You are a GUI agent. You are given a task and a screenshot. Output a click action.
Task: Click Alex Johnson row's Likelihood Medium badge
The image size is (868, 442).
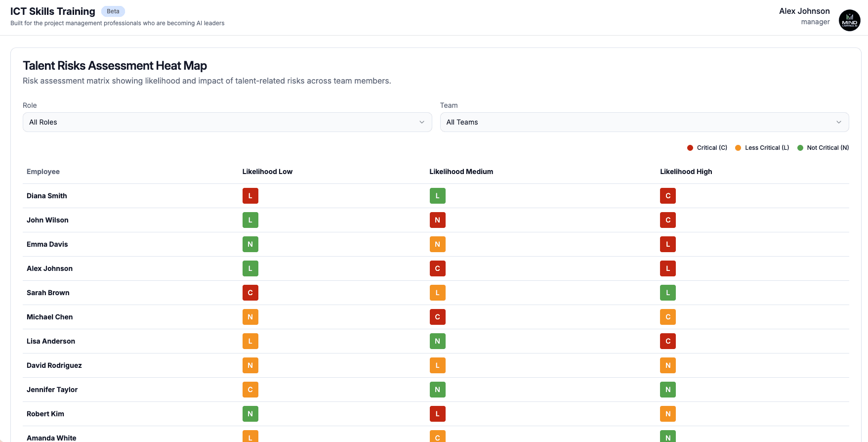click(438, 268)
